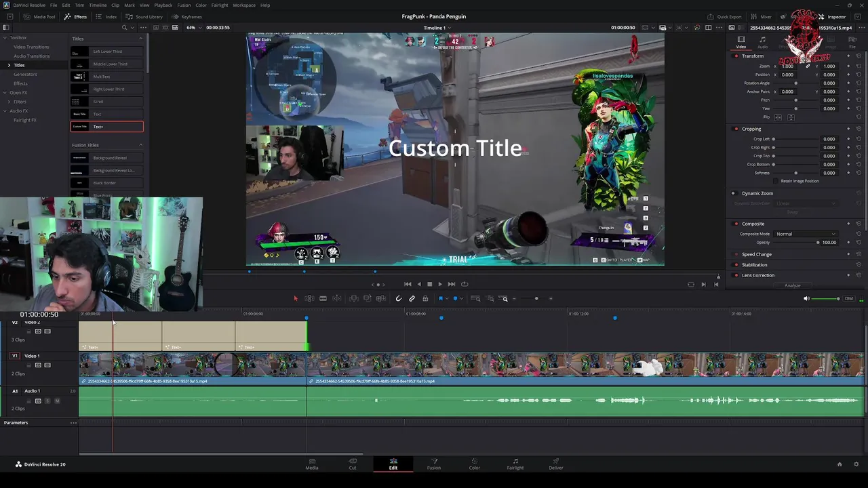
Task: Open the Mixer panel
Action: 762,16
